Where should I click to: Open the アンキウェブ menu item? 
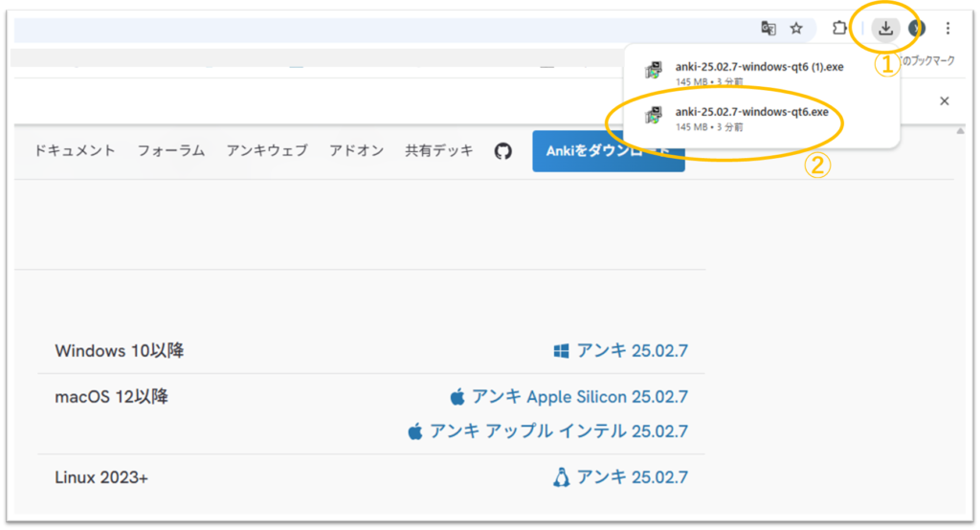pos(267,150)
